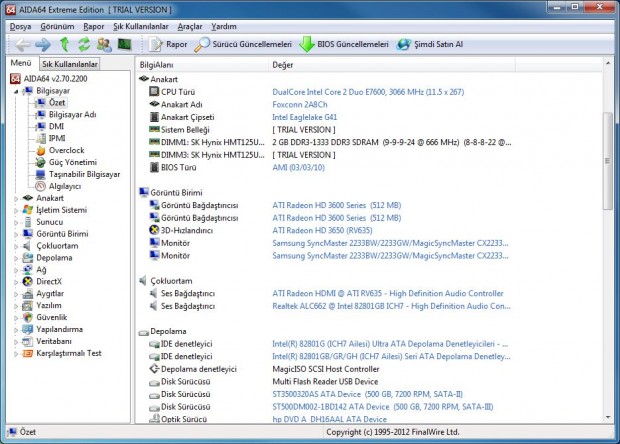Open the DualCore Intel Core 2 Duo E7600 link
Image resolution: width=620 pixels, height=444 pixels.
click(368, 92)
